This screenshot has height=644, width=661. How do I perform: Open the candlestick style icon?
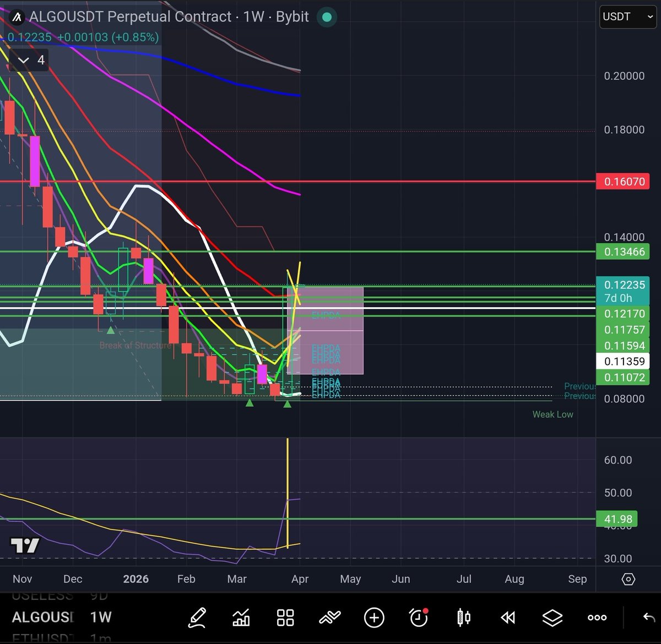coord(464,618)
